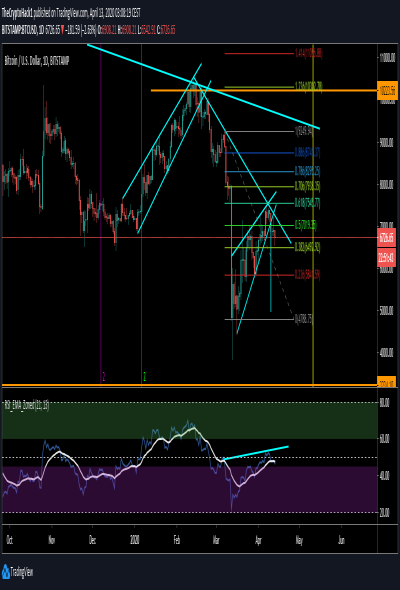Click the 11000.00 price axis label
Viewport: 400px width, 590px height.
[388, 58]
